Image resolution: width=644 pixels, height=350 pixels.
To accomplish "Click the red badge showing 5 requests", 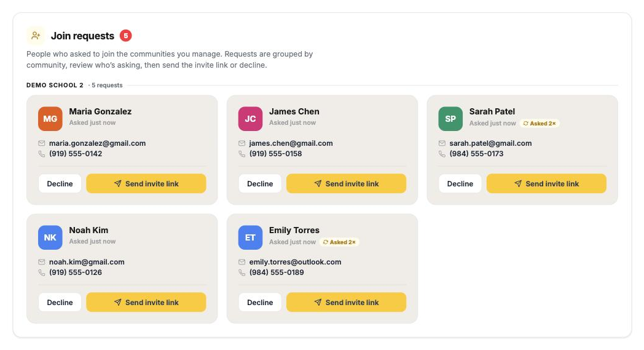I will point(126,36).
